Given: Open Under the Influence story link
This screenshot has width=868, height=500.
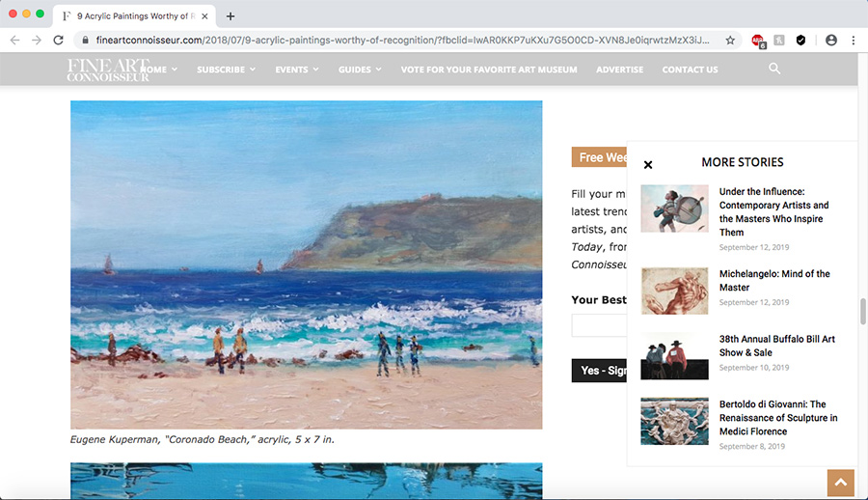Looking at the screenshot, I should pyautogui.click(x=773, y=211).
